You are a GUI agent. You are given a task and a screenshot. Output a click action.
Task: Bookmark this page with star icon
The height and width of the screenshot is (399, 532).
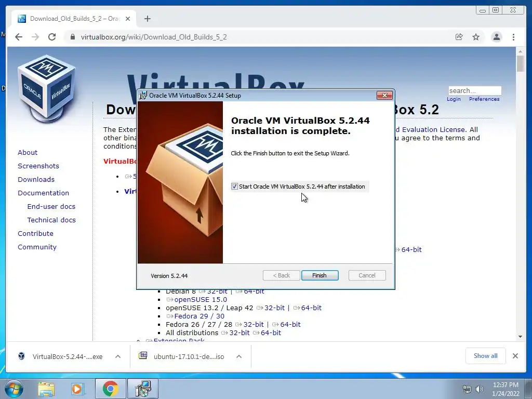(x=476, y=37)
